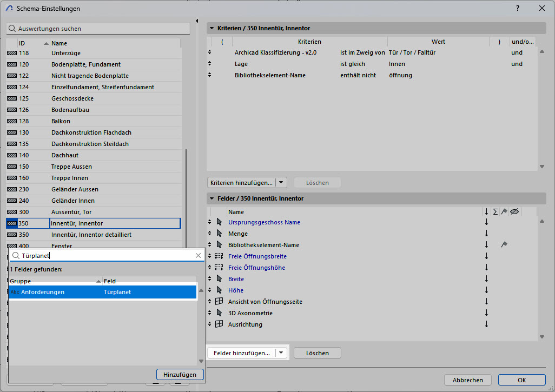Select the Anforderungen Türplanet search result
This screenshot has height=392, width=555.
[x=103, y=292]
